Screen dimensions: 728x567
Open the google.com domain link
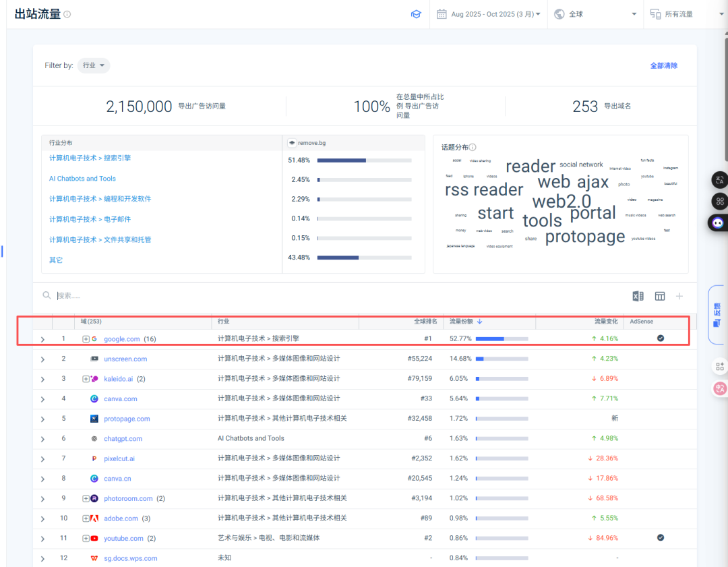pos(121,339)
